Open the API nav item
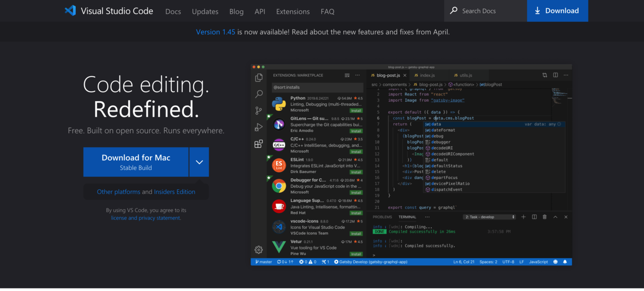The height and width of the screenshot is (291, 644). tap(260, 11)
